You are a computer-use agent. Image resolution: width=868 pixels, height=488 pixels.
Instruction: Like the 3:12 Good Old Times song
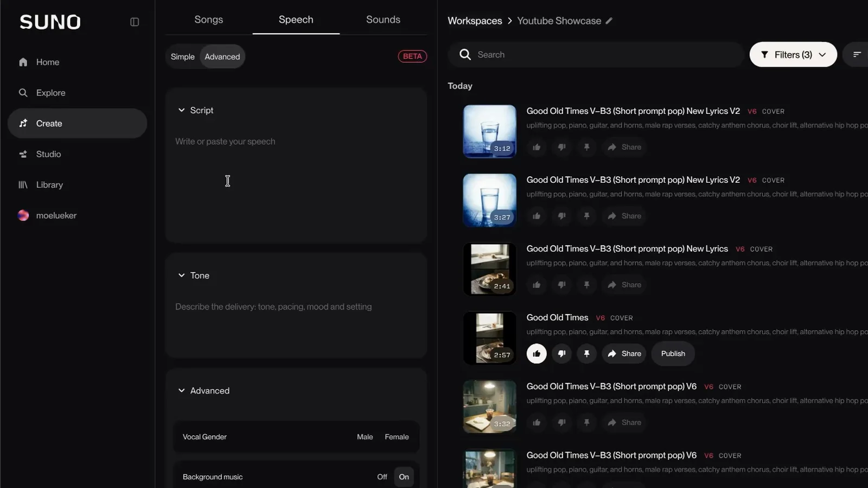(x=537, y=147)
